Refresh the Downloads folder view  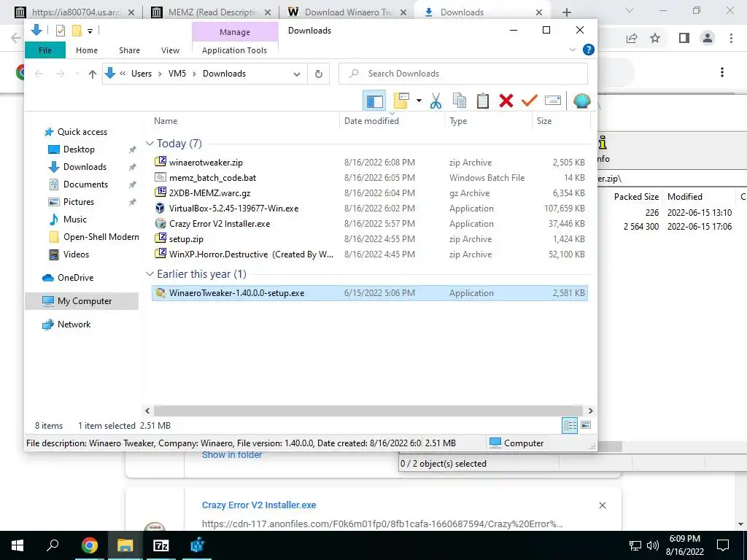pos(319,74)
